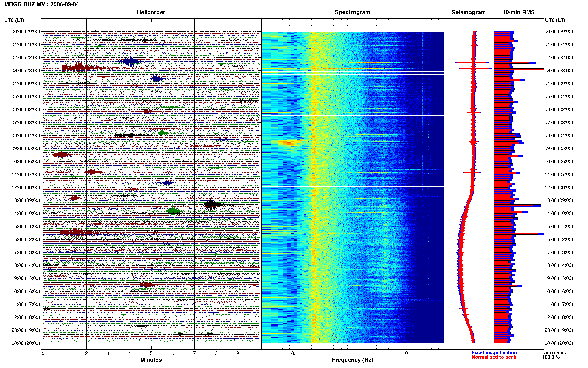This screenshot has height=368, width=588.
Task: Click 14:00 (10:00) on the RMS time axis
Action: (559, 213)
